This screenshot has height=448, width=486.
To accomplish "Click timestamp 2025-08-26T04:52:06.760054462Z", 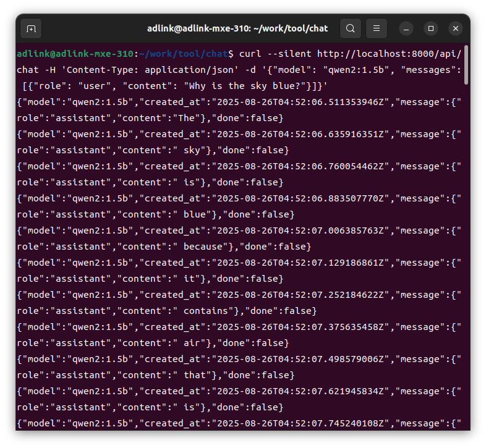I will pyautogui.click(x=300, y=167).
